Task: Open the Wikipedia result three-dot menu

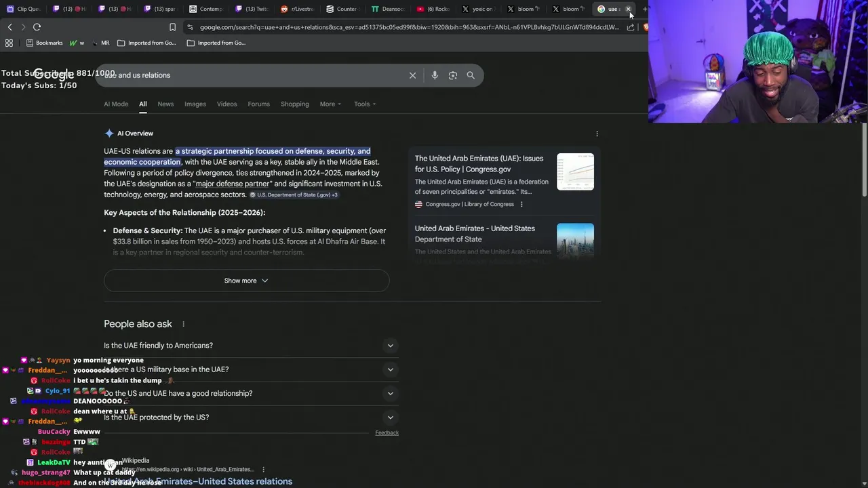Action: coord(264,469)
